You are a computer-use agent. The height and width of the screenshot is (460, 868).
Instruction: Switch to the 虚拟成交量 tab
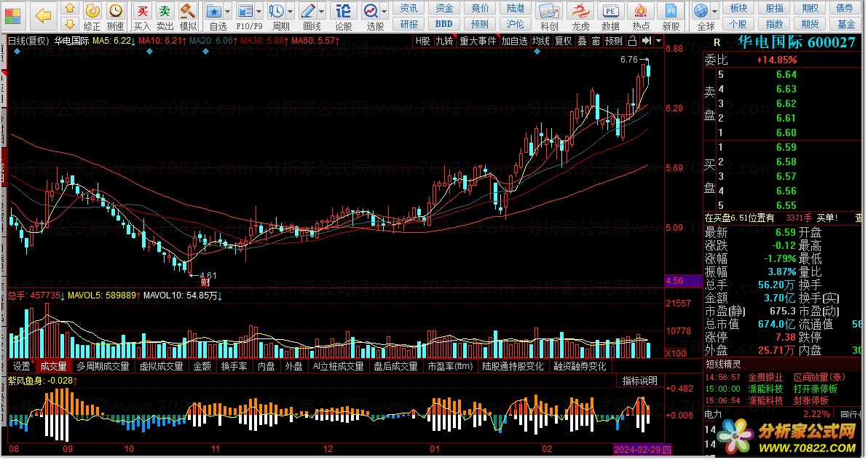click(x=161, y=366)
